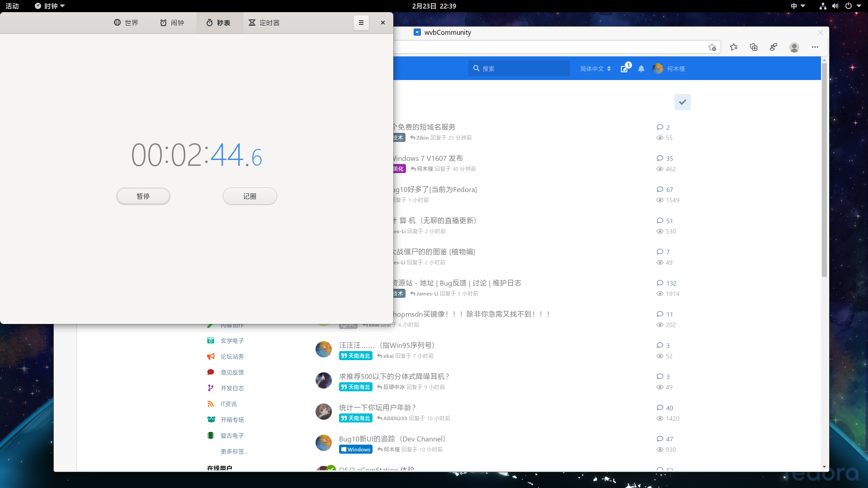Switch to the 定时器 timer tab
868x488 pixels.
pyautogui.click(x=264, y=23)
